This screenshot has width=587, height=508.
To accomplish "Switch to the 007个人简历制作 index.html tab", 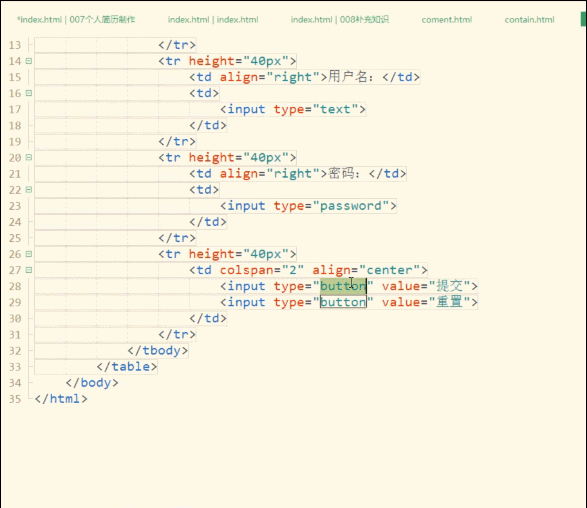I will pos(76,20).
